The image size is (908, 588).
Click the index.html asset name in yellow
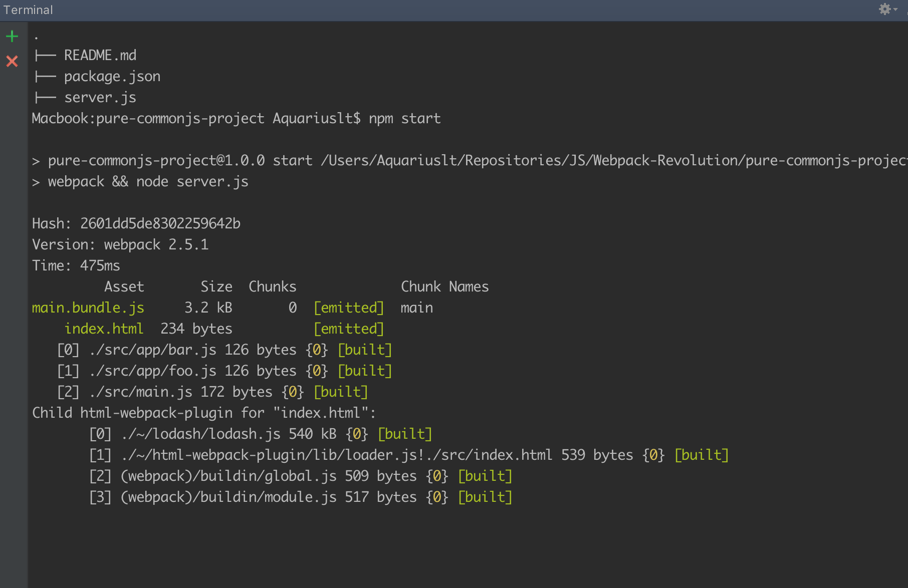(104, 329)
